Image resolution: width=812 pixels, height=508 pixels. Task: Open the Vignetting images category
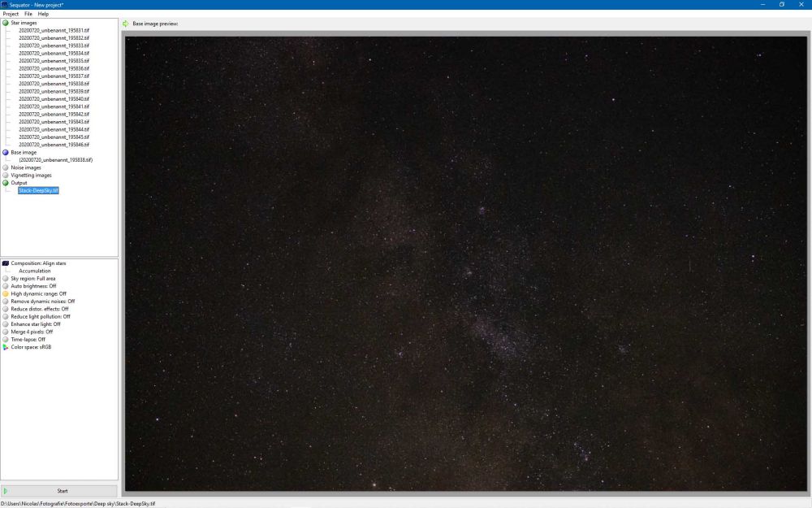[x=6, y=175]
